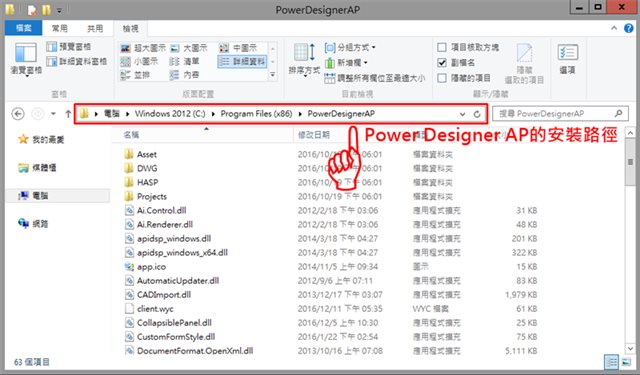640x375 pixels.
Task: Open the navigation pane dropdown button
Action: 26,60
